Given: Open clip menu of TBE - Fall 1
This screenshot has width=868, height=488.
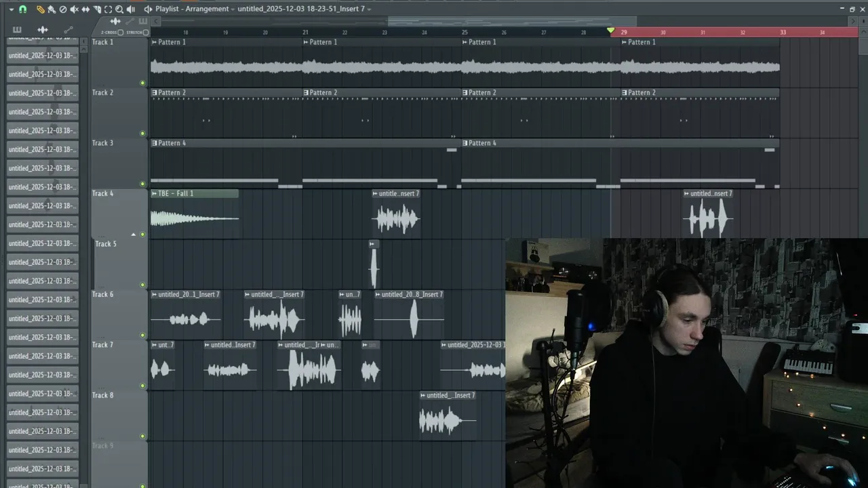Looking at the screenshot, I should [x=155, y=194].
